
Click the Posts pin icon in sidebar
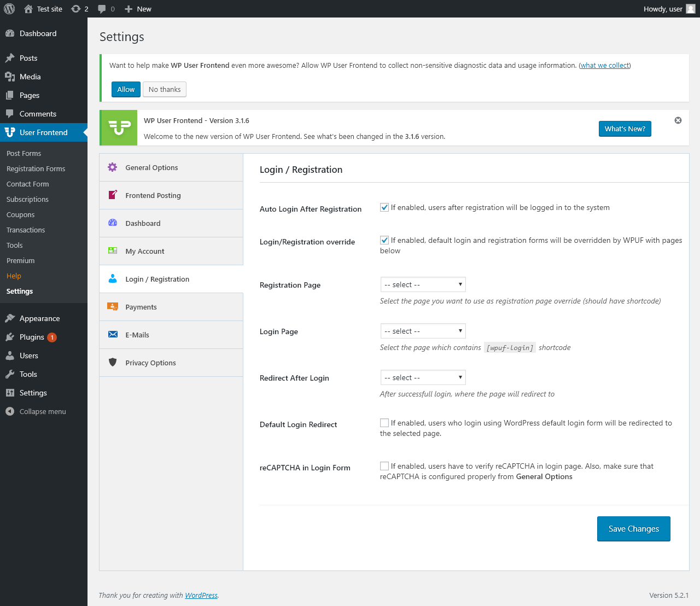pyautogui.click(x=10, y=58)
